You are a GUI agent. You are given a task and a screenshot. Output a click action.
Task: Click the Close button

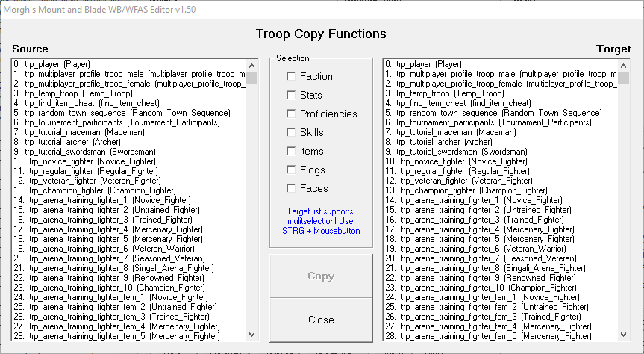coord(321,320)
